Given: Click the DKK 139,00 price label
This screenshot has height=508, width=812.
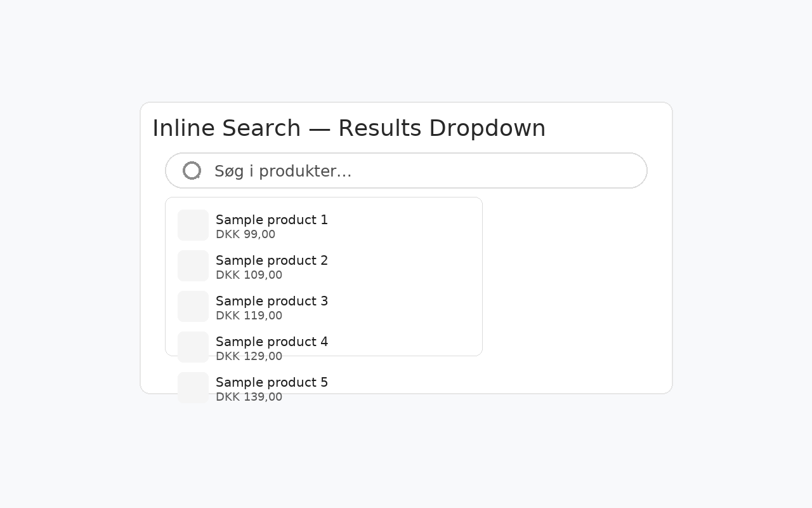Looking at the screenshot, I should point(249,397).
